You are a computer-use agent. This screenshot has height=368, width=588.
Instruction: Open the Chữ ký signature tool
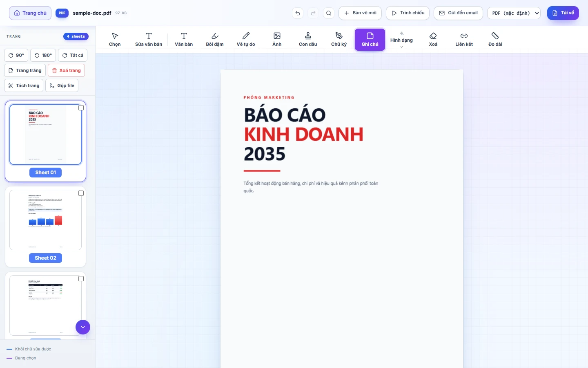[339, 40]
